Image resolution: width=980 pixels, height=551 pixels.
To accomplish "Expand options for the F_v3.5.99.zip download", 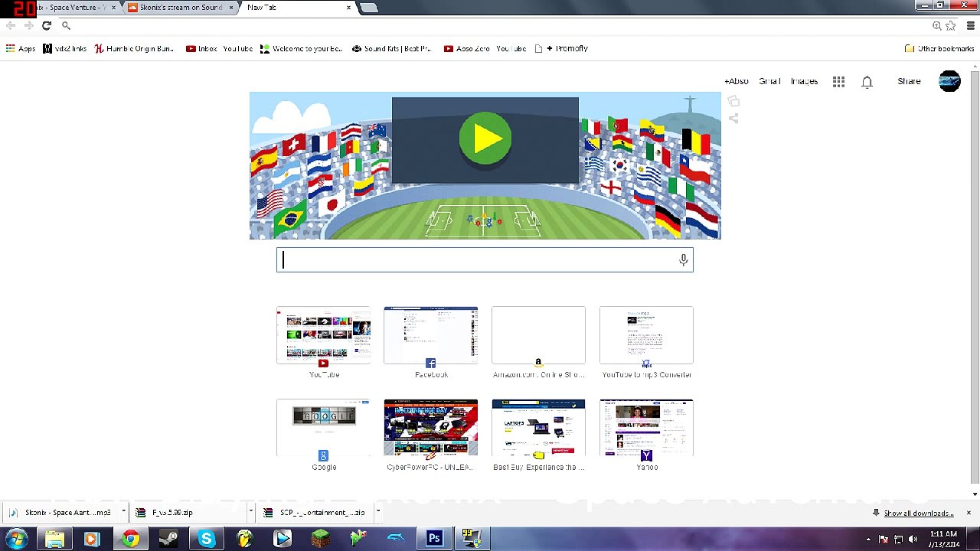I will 250,512.
